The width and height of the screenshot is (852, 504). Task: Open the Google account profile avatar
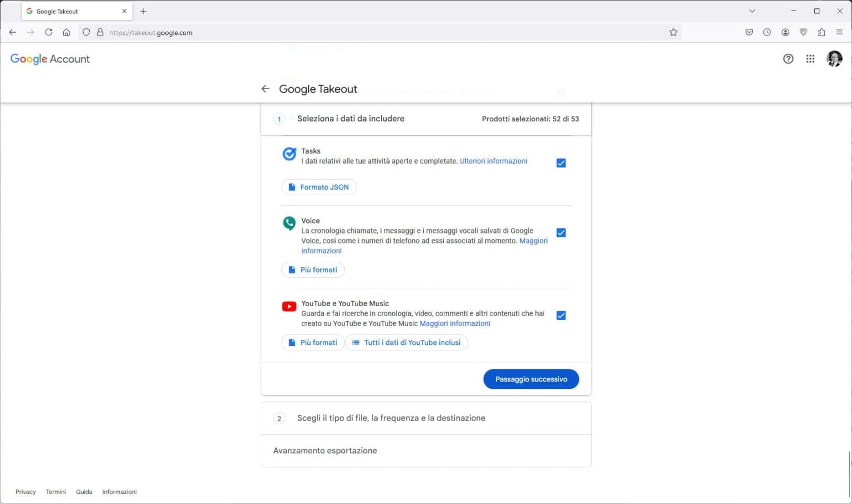[x=834, y=59]
